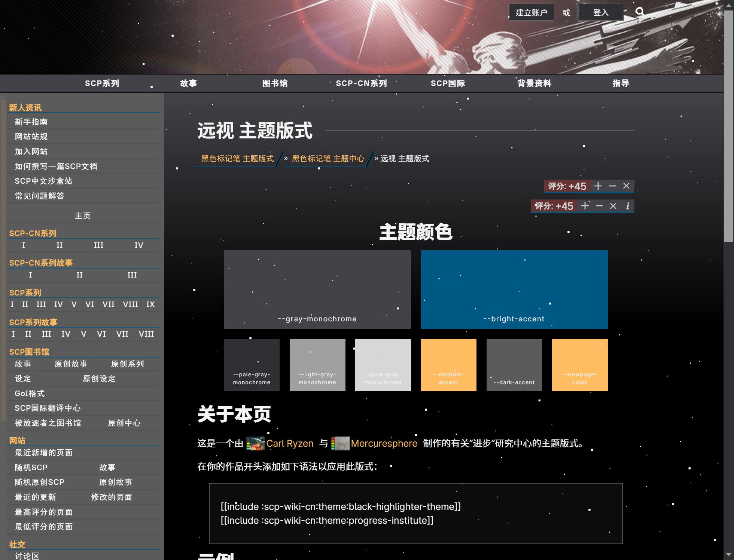Click the search magnifier icon
Viewport: 734px width, 560px height.
pyautogui.click(x=640, y=12)
